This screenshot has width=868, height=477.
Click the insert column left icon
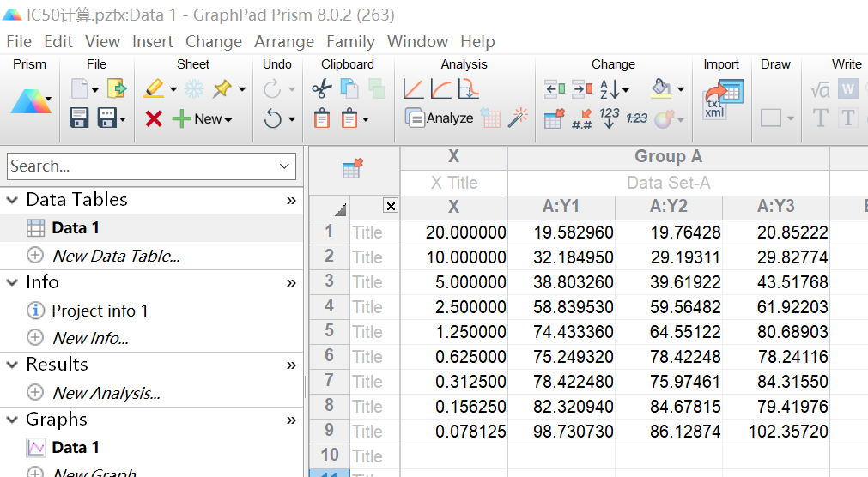coord(555,88)
